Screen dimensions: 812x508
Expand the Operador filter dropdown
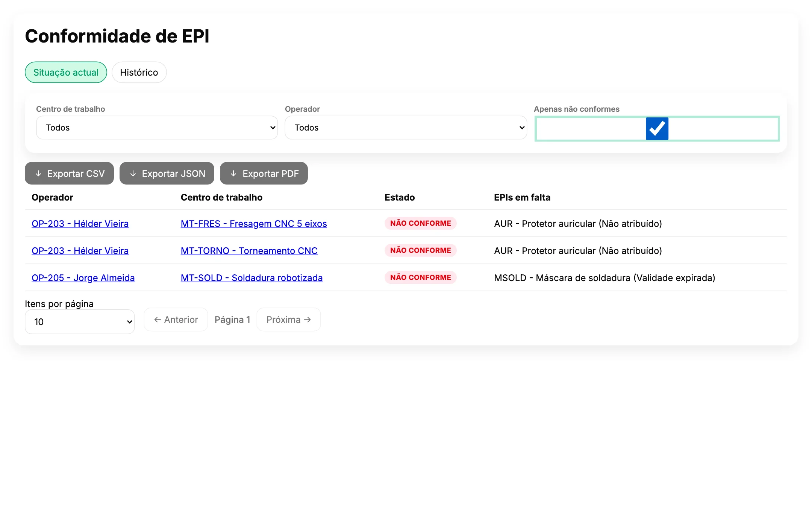pyautogui.click(x=406, y=128)
